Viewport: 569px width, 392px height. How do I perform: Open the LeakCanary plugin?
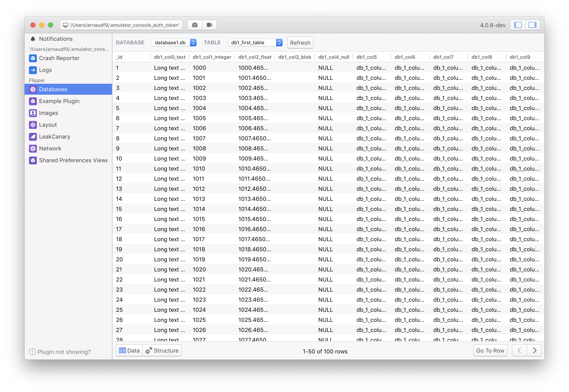pyautogui.click(x=55, y=137)
